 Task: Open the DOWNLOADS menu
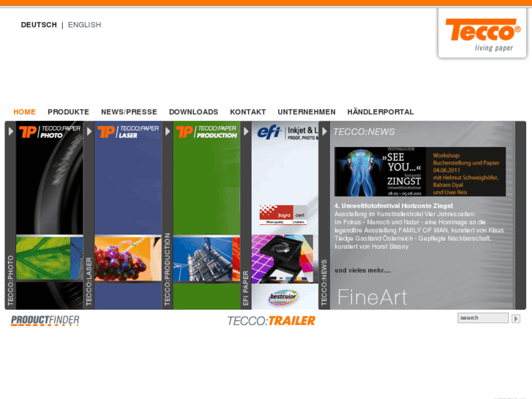pos(193,112)
